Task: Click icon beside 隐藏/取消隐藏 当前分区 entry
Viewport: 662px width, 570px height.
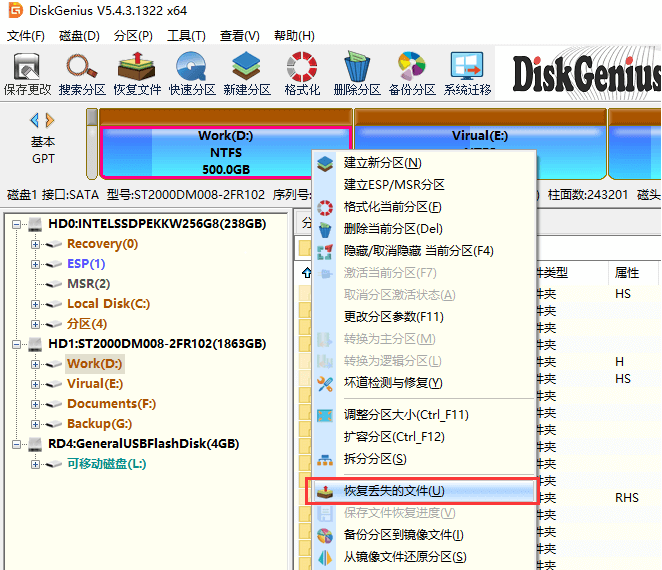Action: 325,252
